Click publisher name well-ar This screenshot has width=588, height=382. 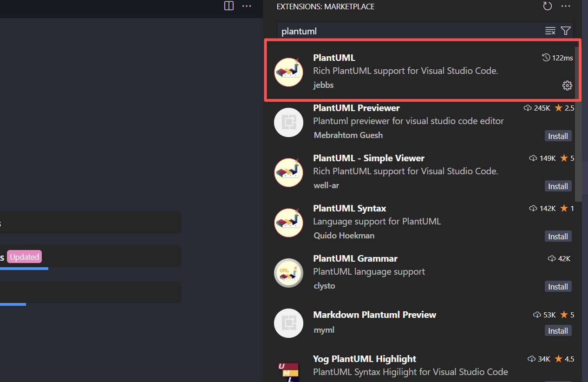tap(327, 185)
